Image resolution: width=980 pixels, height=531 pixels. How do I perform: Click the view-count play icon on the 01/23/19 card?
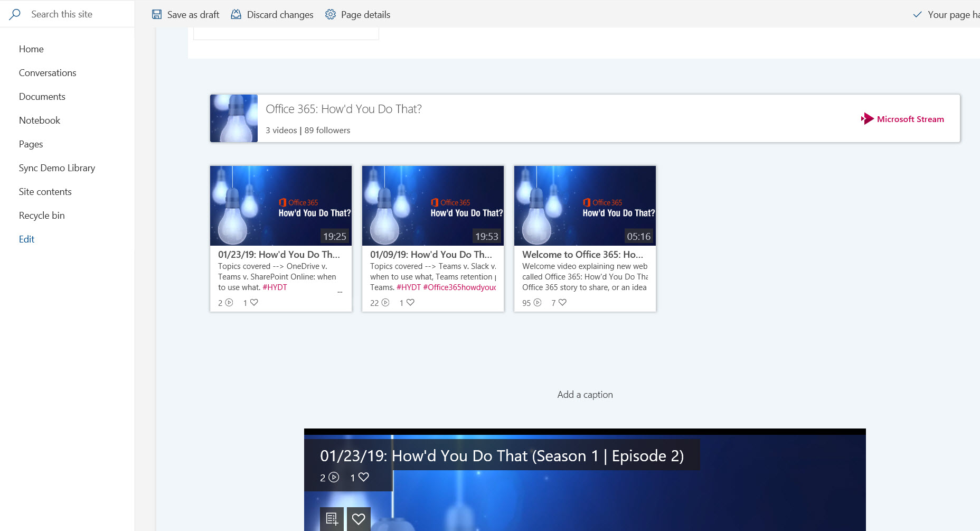229,302
